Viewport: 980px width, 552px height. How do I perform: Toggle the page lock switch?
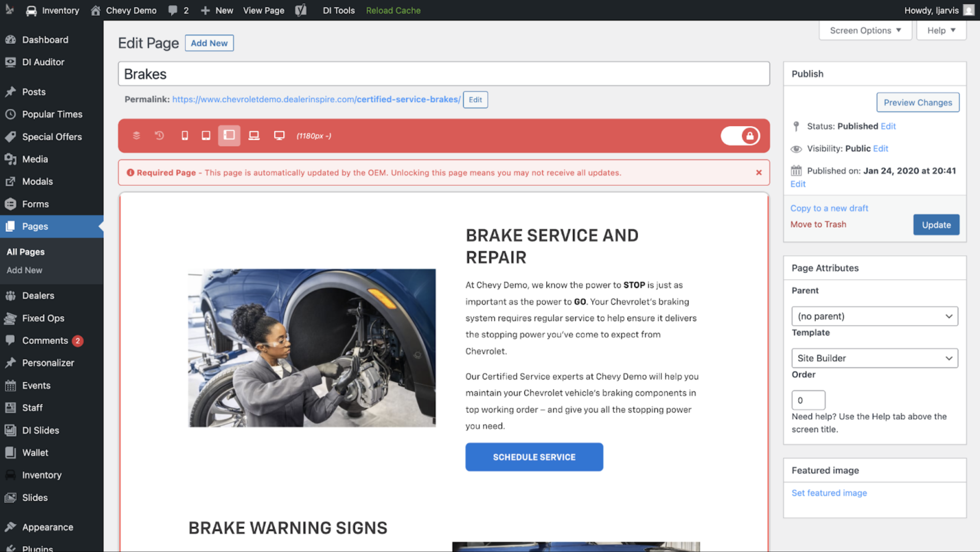click(x=740, y=136)
